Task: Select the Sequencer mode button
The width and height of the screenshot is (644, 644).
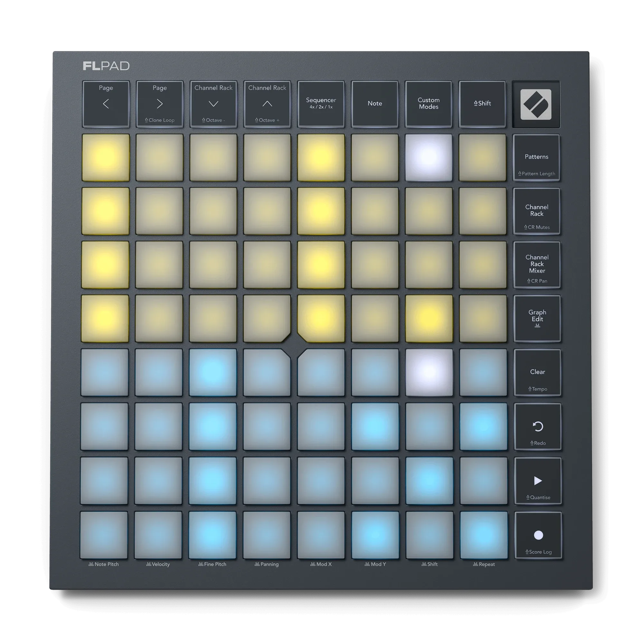Action: [x=321, y=104]
